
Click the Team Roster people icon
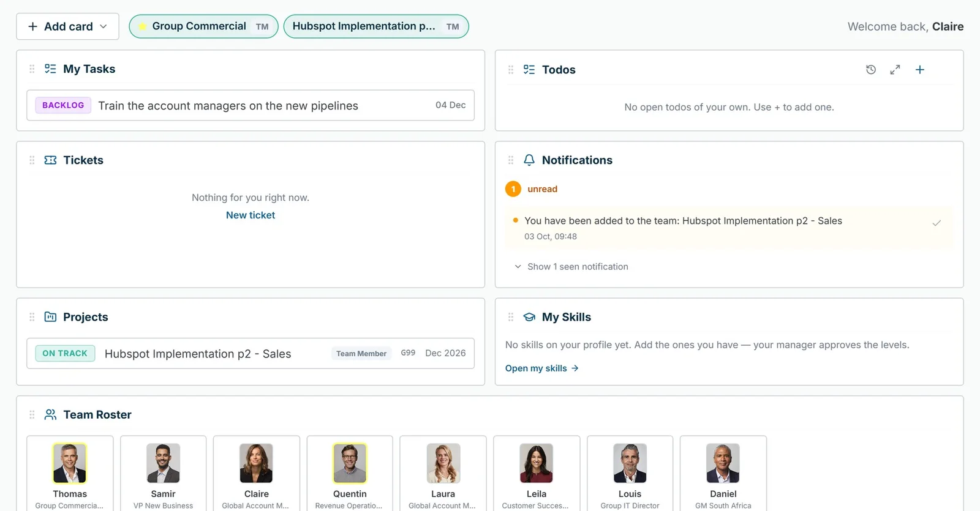tap(50, 415)
